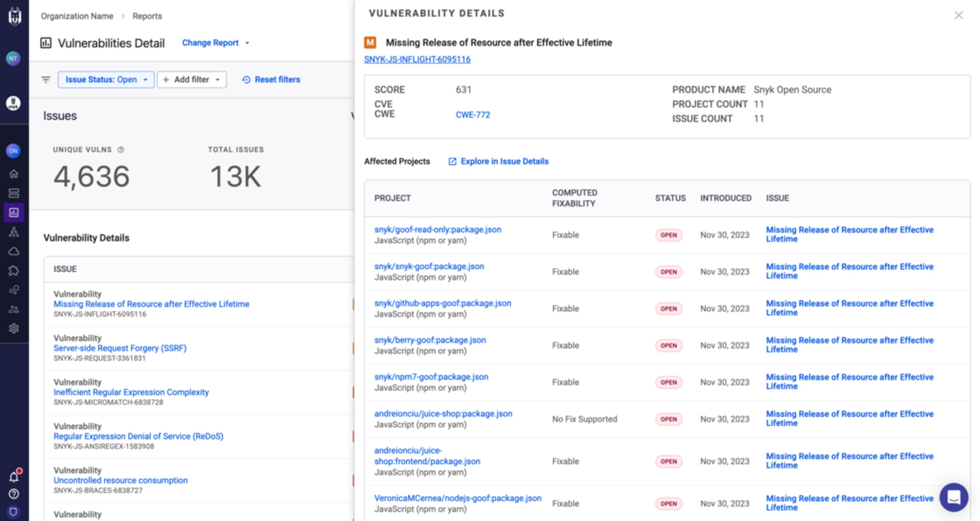Open the Projects stack icon in the sidebar
Image resolution: width=980 pixels, height=521 pixels.
14,193
